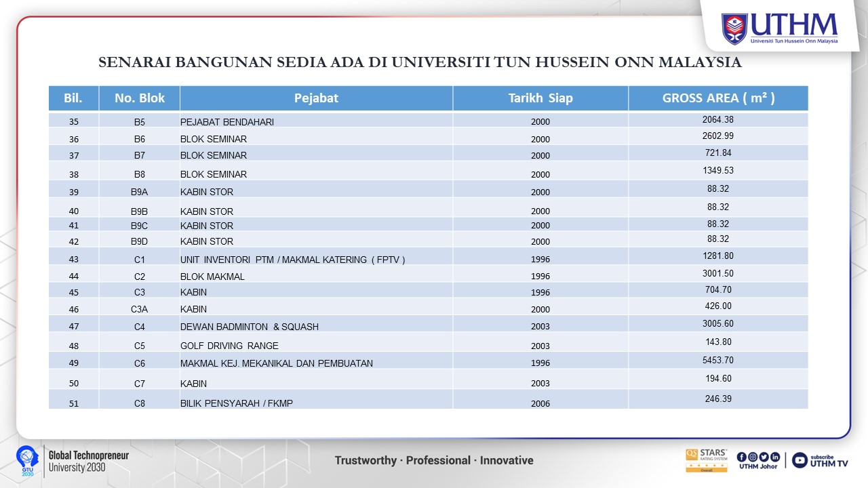The width and height of the screenshot is (868, 488).
Task: Click the UTHM crest logo at top right
Action: point(734,29)
